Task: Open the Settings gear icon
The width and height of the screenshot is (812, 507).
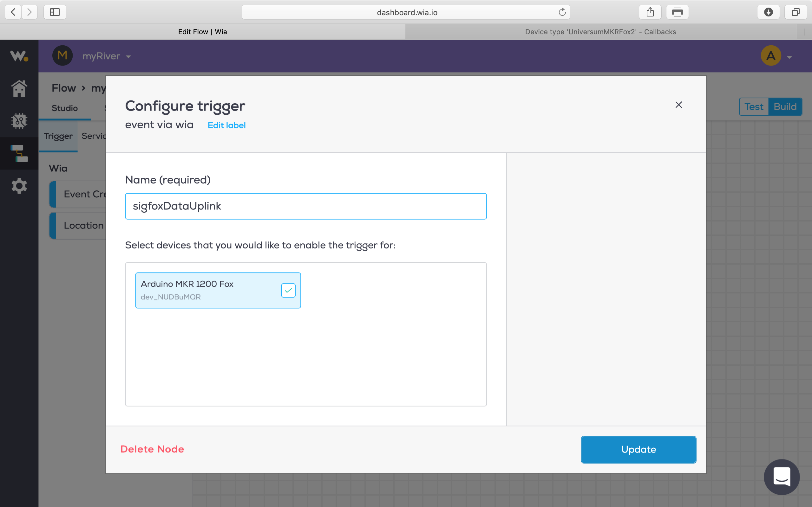Action: [x=19, y=185]
